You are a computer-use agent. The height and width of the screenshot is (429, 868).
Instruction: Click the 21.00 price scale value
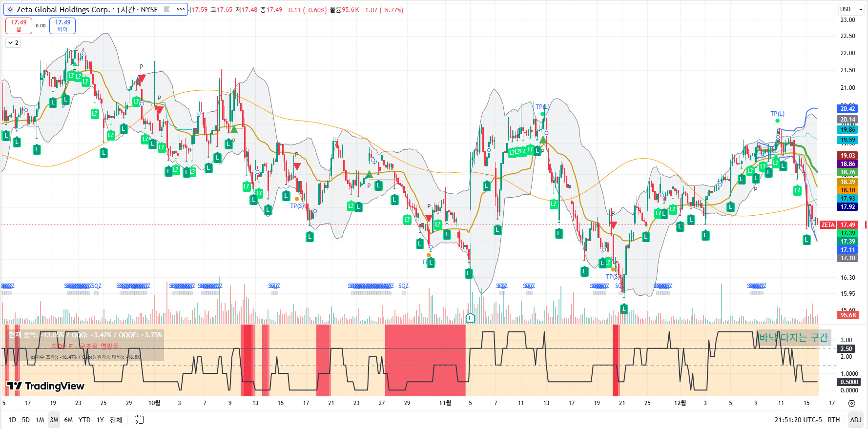(847, 88)
